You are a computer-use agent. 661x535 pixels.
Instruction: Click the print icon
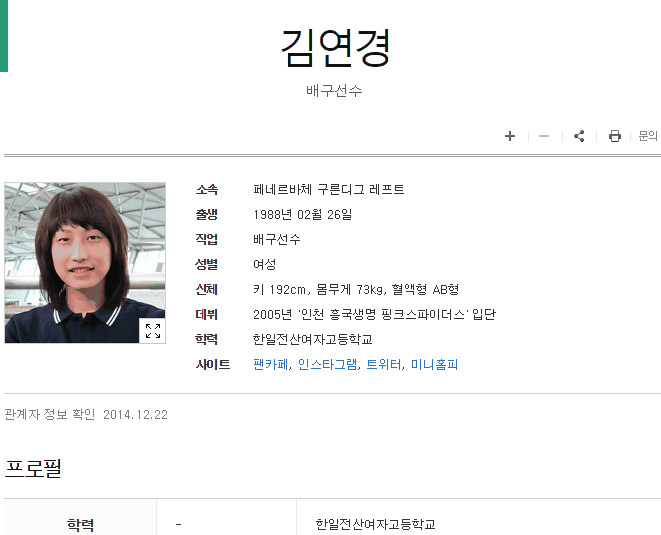click(x=615, y=136)
